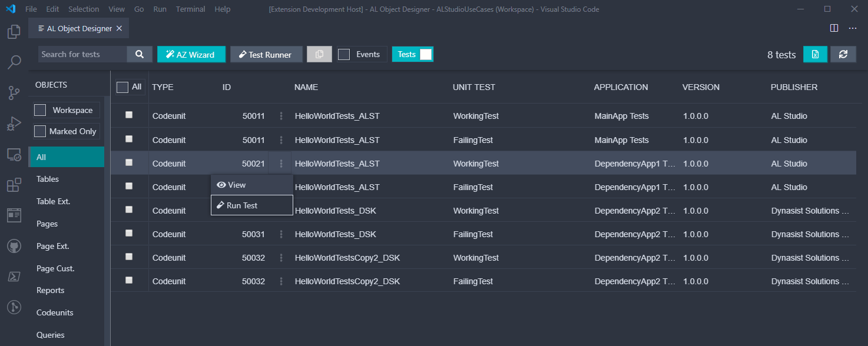
Task: Sort by the UNIT TEST column header
Action: (x=474, y=87)
